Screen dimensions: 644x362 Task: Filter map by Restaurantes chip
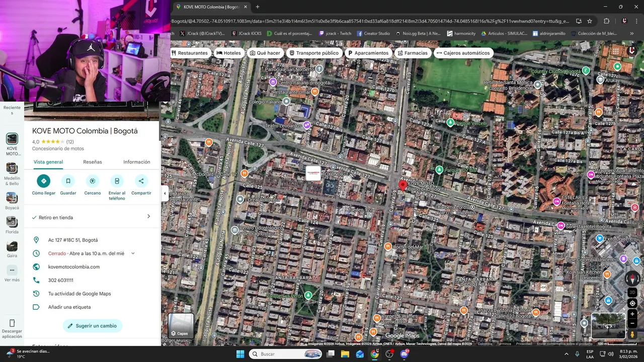(x=190, y=53)
